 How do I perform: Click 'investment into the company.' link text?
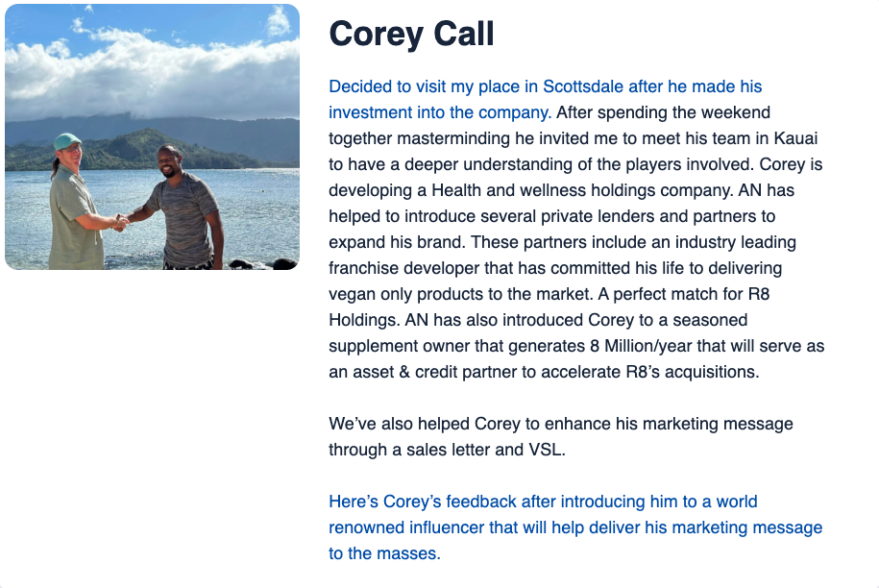[440, 112]
